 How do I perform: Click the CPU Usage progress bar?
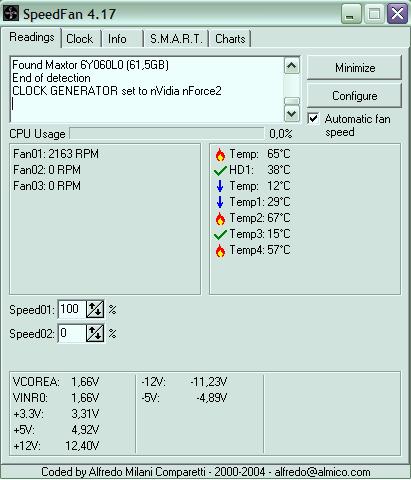click(x=167, y=134)
